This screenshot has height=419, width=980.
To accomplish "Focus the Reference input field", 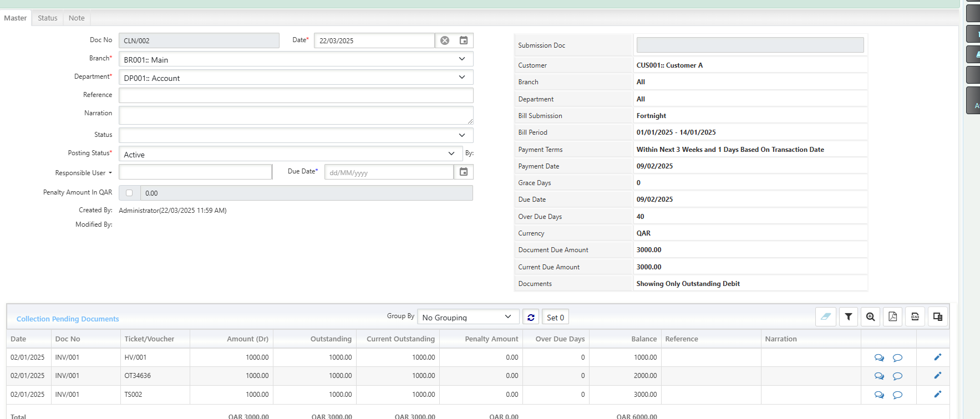I will pos(296,95).
